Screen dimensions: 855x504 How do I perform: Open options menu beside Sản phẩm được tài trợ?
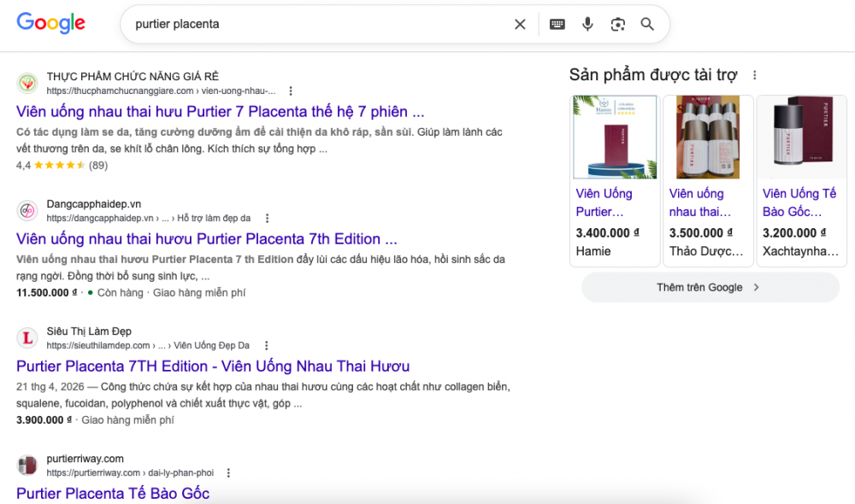pyautogui.click(x=755, y=75)
